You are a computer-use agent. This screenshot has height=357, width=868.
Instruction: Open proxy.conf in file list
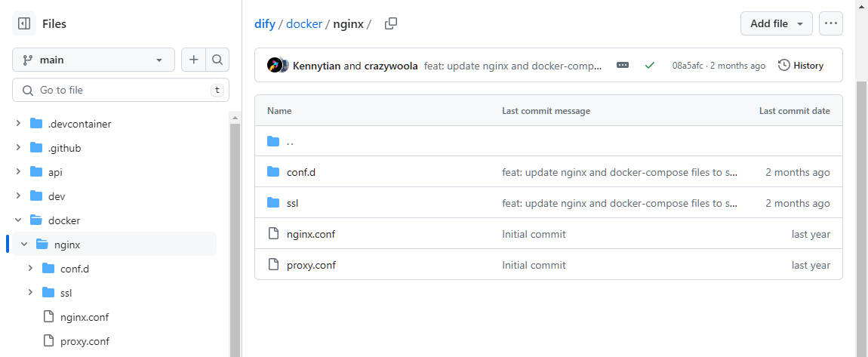(x=311, y=265)
